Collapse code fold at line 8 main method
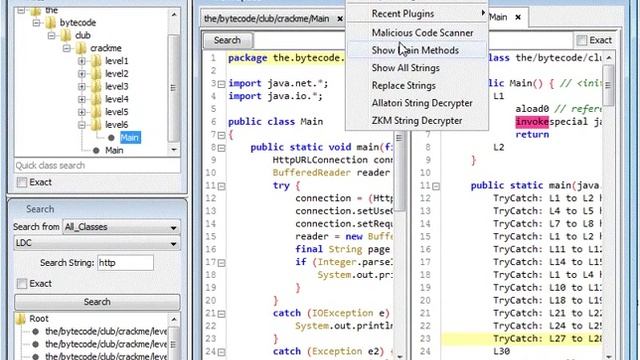The height and width of the screenshot is (360, 640). (221, 147)
